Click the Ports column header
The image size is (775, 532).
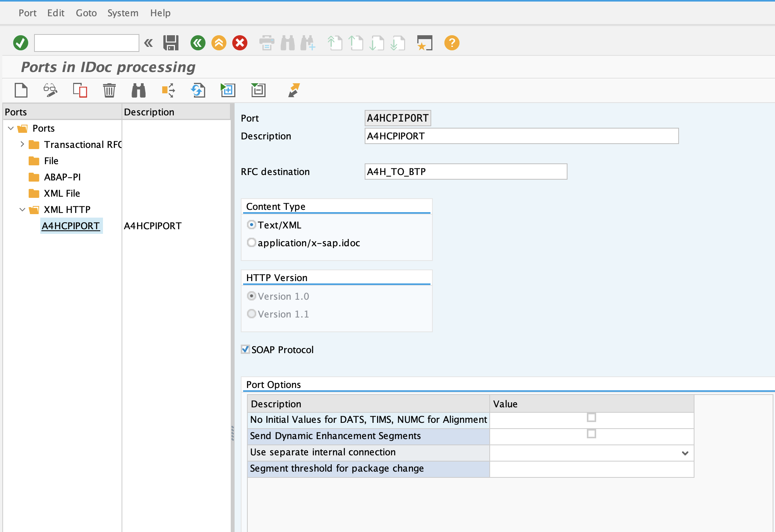62,112
